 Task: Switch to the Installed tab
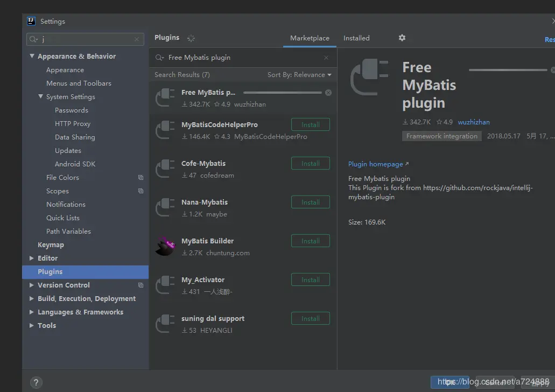[356, 38]
